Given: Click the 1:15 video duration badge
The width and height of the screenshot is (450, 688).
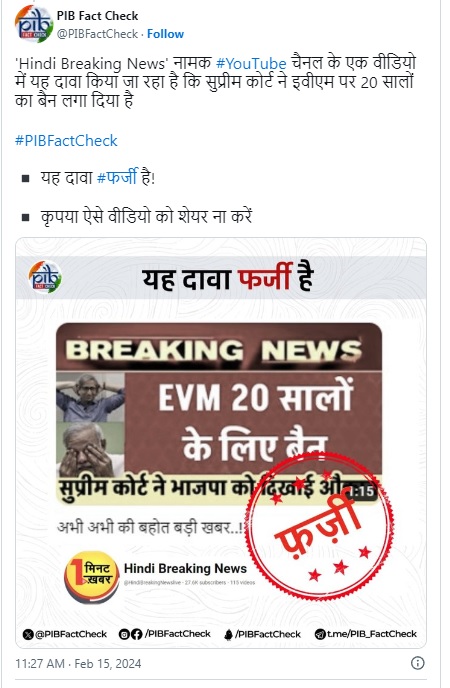Looking at the screenshot, I should [x=362, y=491].
